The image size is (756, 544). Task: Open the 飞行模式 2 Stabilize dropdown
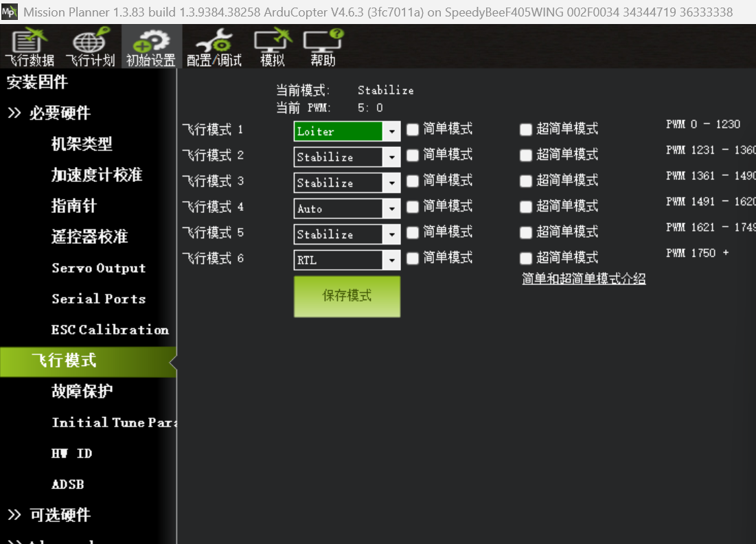347,157
